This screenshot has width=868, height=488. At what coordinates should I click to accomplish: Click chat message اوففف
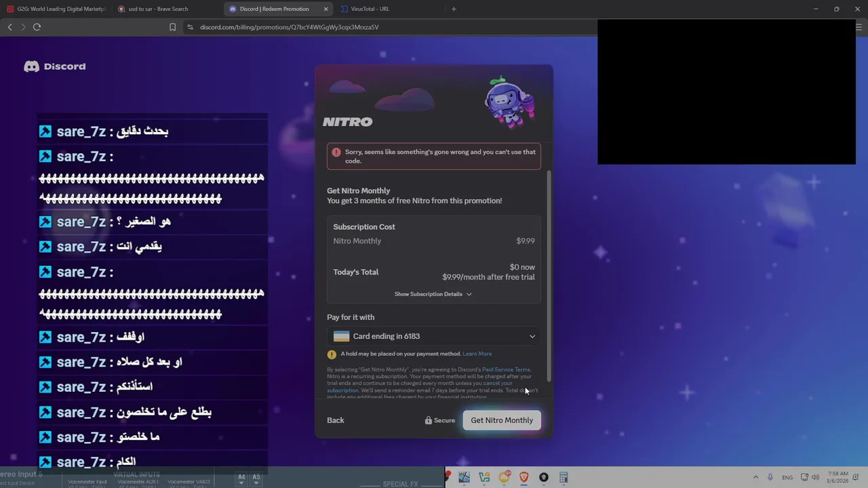click(x=131, y=337)
